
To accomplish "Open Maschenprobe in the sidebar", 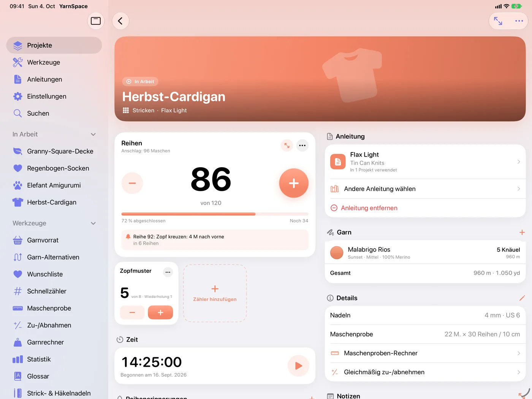I will pos(54,308).
